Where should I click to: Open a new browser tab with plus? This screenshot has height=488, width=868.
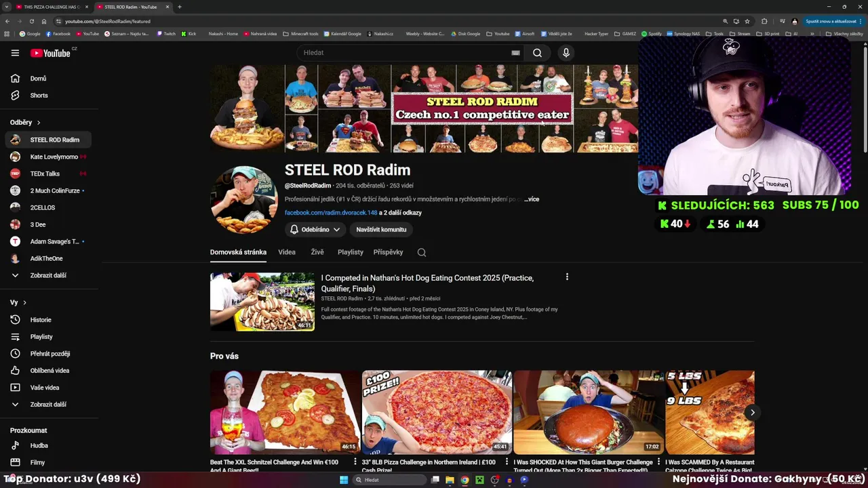click(x=179, y=7)
